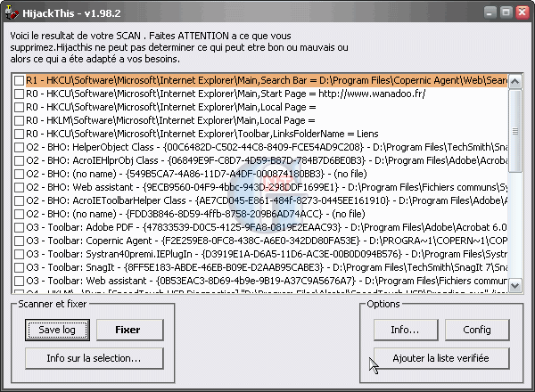Maximize the HijackThis window
This screenshot has height=392, width=535.
tap(506, 13)
